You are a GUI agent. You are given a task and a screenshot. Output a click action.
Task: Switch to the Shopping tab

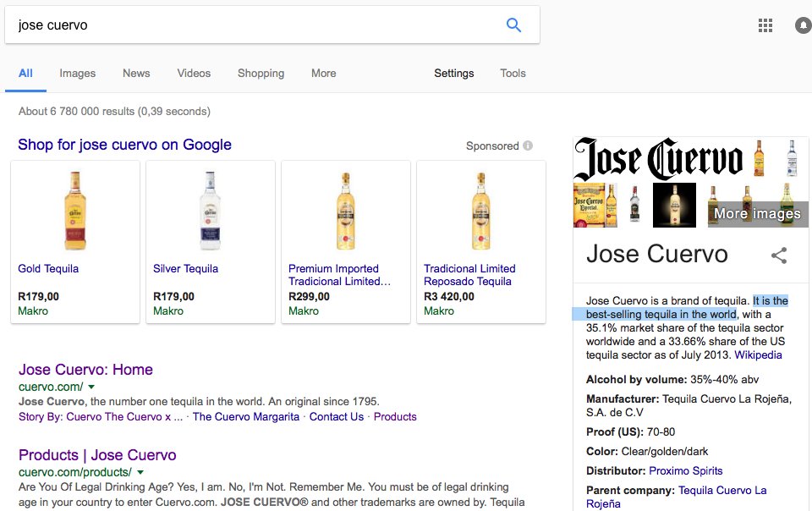click(x=261, y=74)
